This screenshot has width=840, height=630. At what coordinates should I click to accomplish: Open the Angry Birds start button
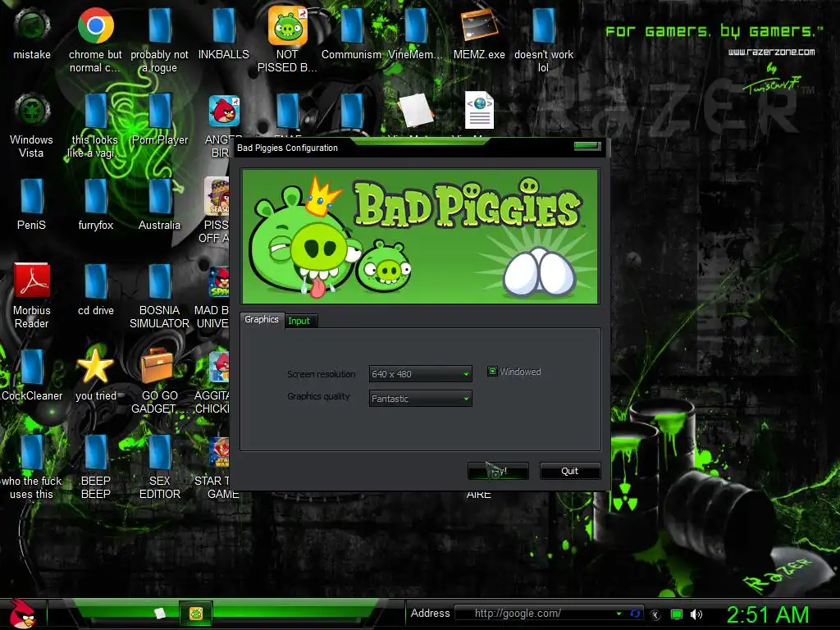click(22, 614)
